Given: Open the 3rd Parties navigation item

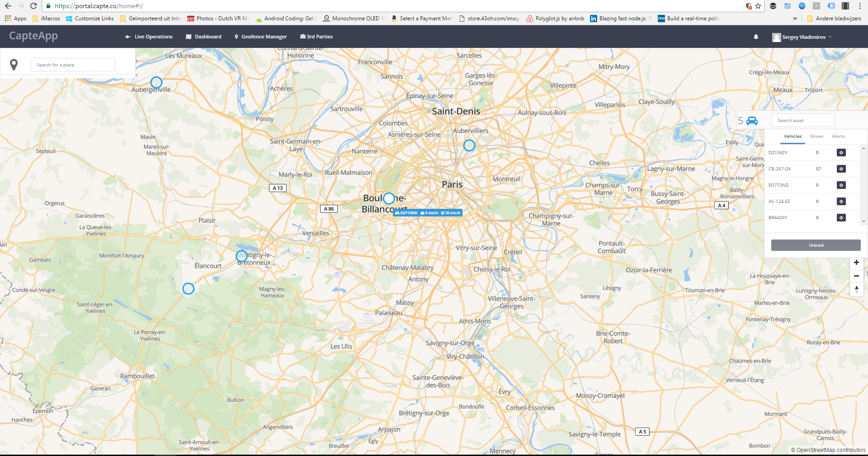Looking at the screenshot, I should click(316, 37).
